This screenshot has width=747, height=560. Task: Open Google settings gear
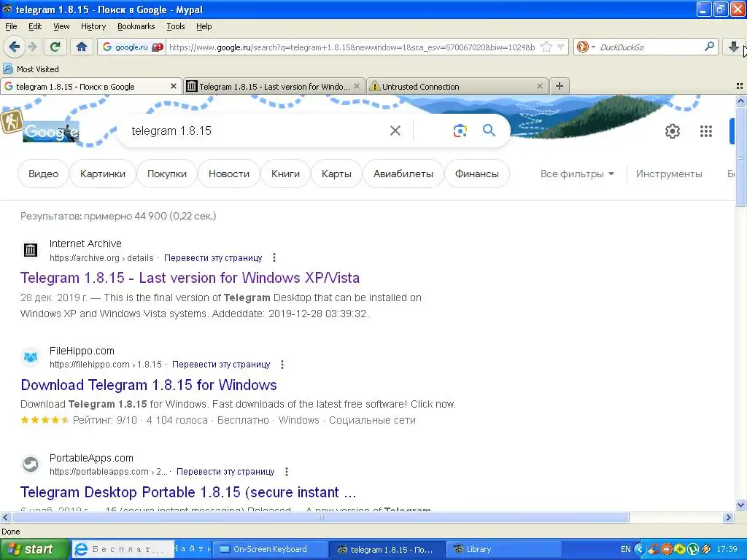tap(672, 131)
